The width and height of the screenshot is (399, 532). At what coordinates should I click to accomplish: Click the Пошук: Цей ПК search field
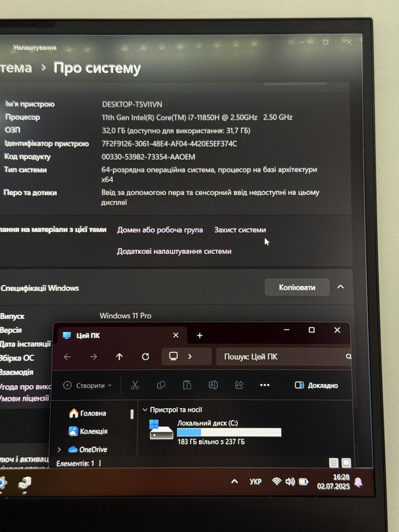click(284, 356)
